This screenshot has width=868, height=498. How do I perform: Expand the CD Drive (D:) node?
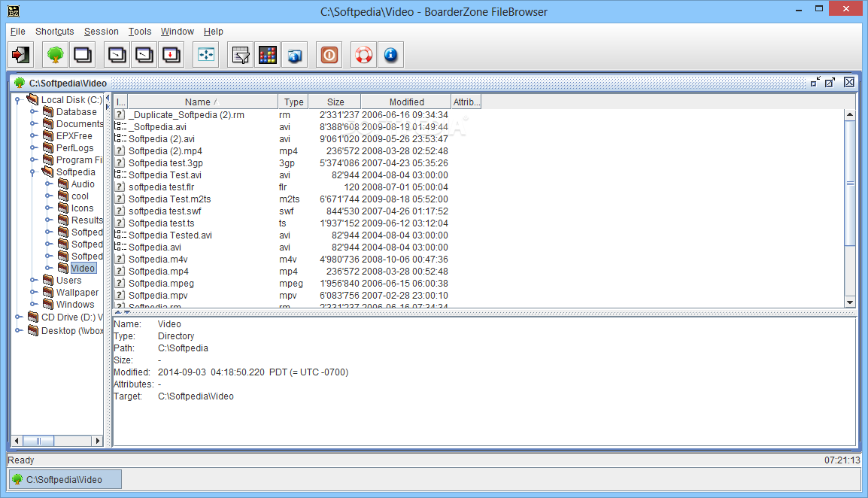pos(18,317)
